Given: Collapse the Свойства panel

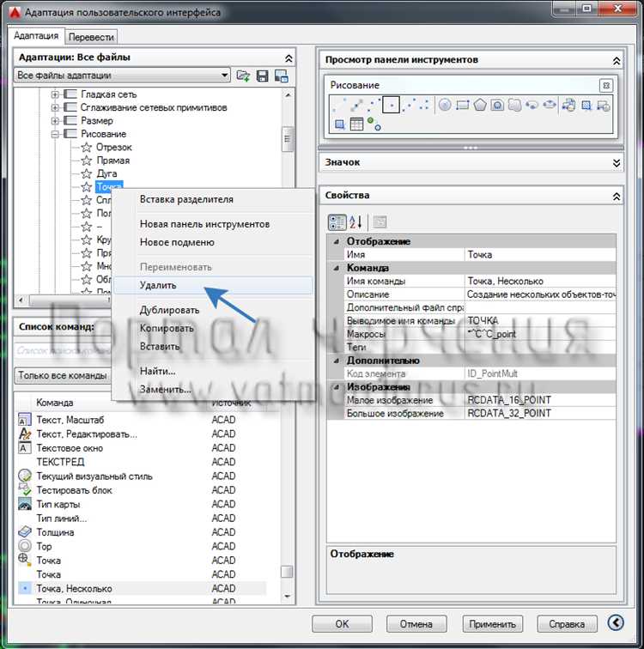Looking at the screenshot, I should point(617,197).
